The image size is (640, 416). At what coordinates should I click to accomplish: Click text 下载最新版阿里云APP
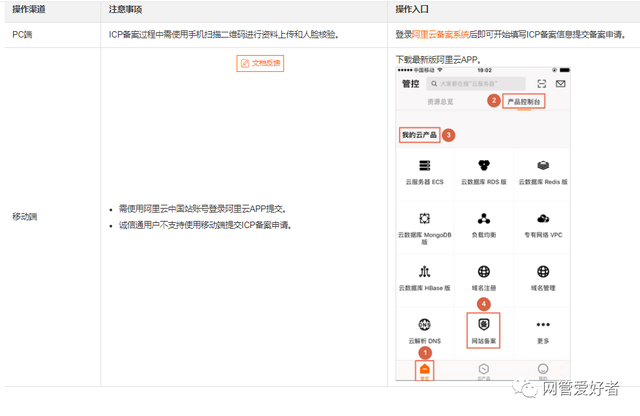438,60
